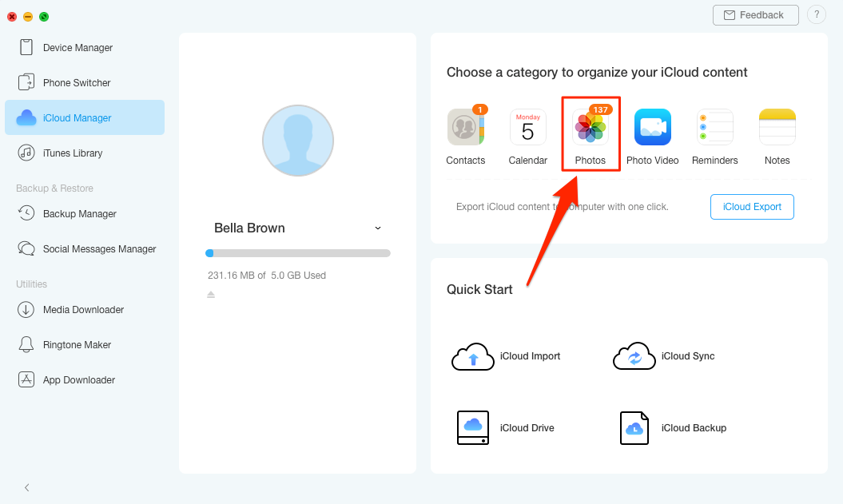This screenshot has width=843, height=504.
Task: Open Ringtone Maker utility
Action: pos(85,344)
